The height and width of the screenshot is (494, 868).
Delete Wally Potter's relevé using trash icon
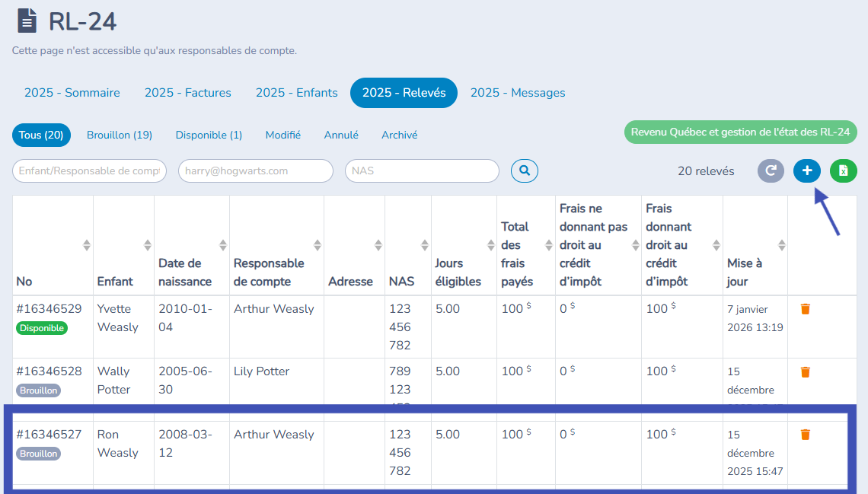pos(806,372)
